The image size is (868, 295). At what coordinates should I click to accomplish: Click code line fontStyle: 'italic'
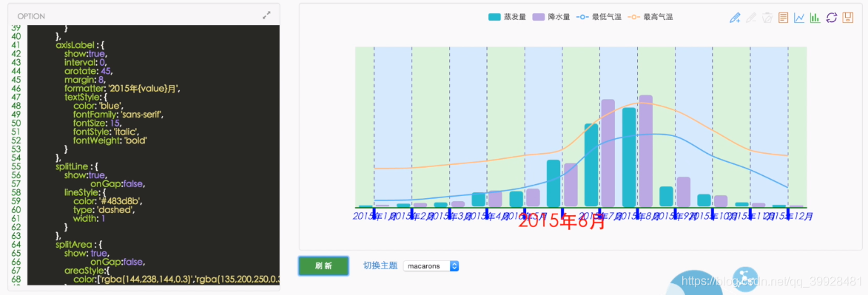click(x=106, y=132)
